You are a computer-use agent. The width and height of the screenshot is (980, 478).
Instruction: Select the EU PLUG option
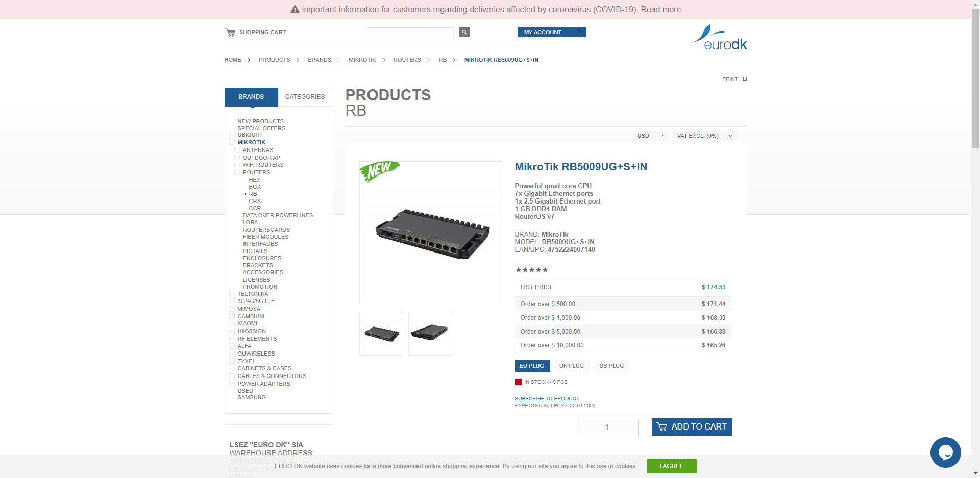[x=532, y=366]
